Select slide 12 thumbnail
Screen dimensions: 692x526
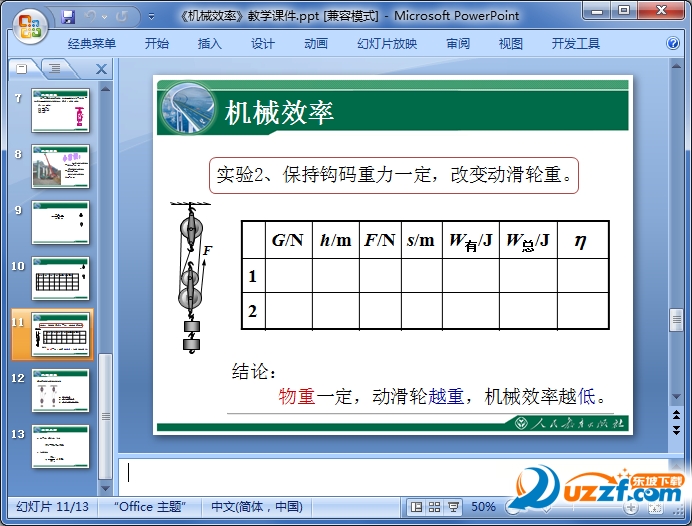click(60, 391)
